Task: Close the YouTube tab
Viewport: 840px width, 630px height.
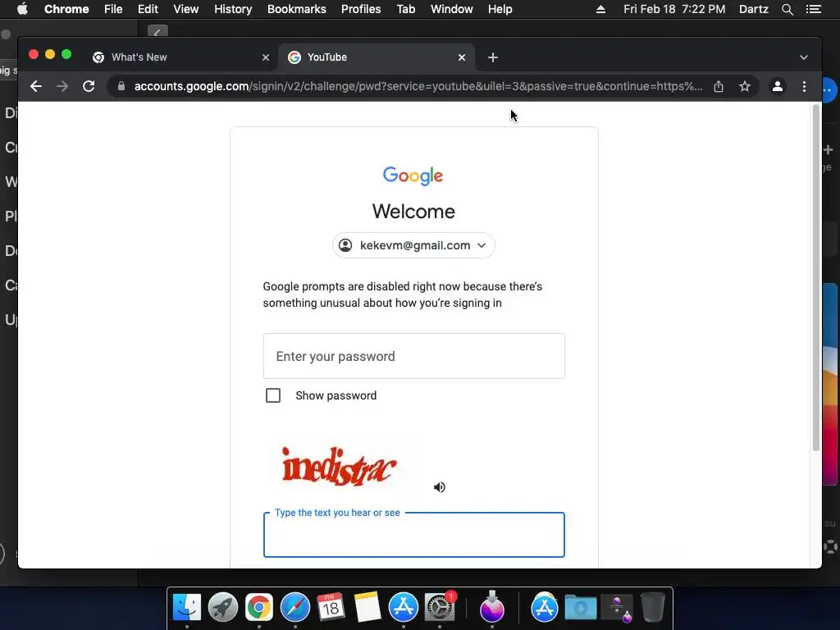Action: [462, 57]
